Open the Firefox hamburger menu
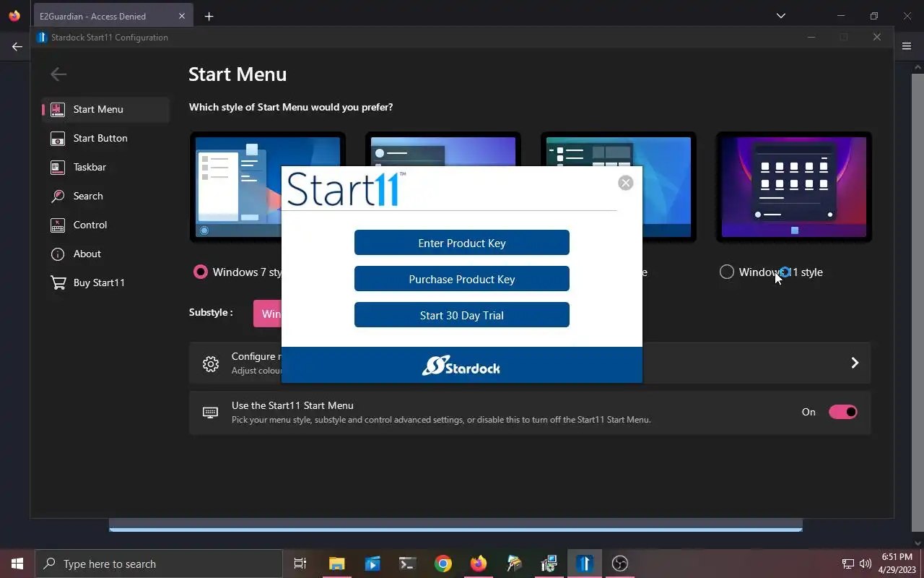 pos(907,46)
